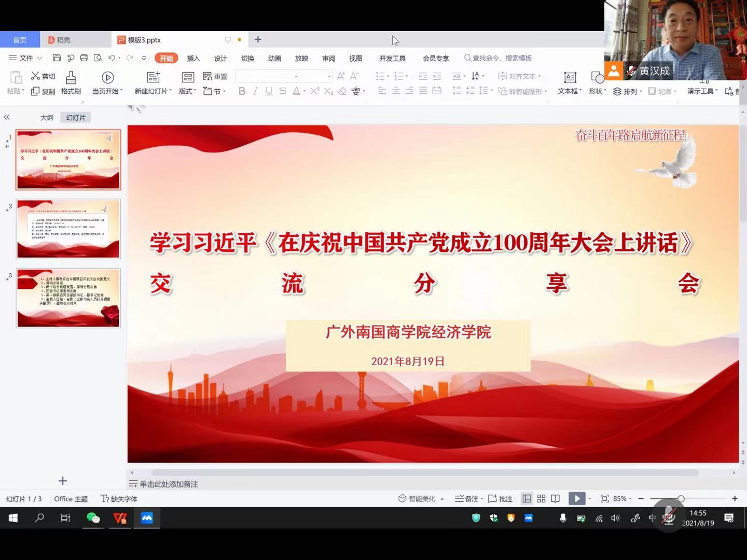The width and height of the screenshot is (747, 560).
Task: Click the New Slide (新建幻灯片) icon
Action: tap(153, 78)
